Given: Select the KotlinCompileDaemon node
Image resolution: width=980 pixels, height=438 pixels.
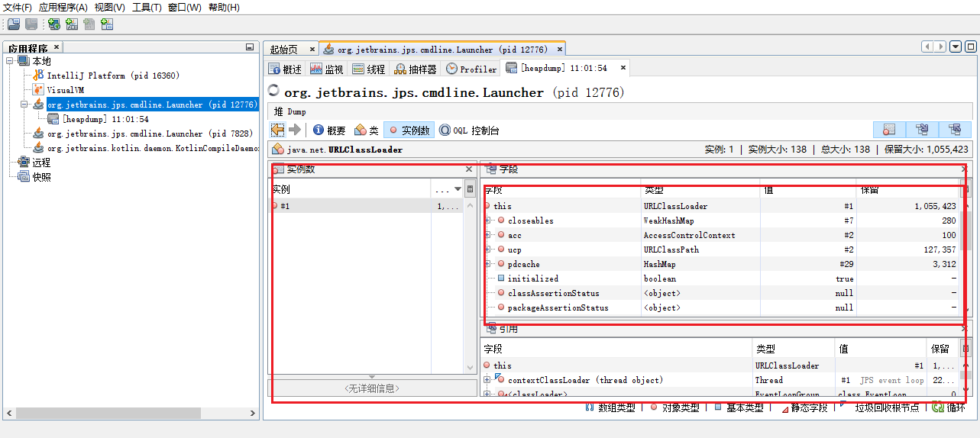Looking at the screenshot, I should click(x=152, y=148).
